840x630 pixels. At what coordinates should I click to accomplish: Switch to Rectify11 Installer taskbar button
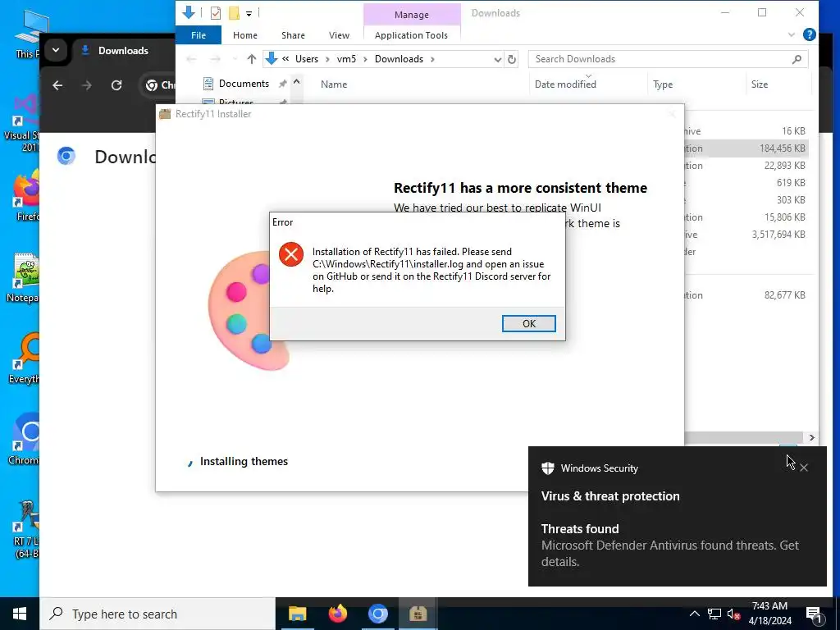(418, 614)
